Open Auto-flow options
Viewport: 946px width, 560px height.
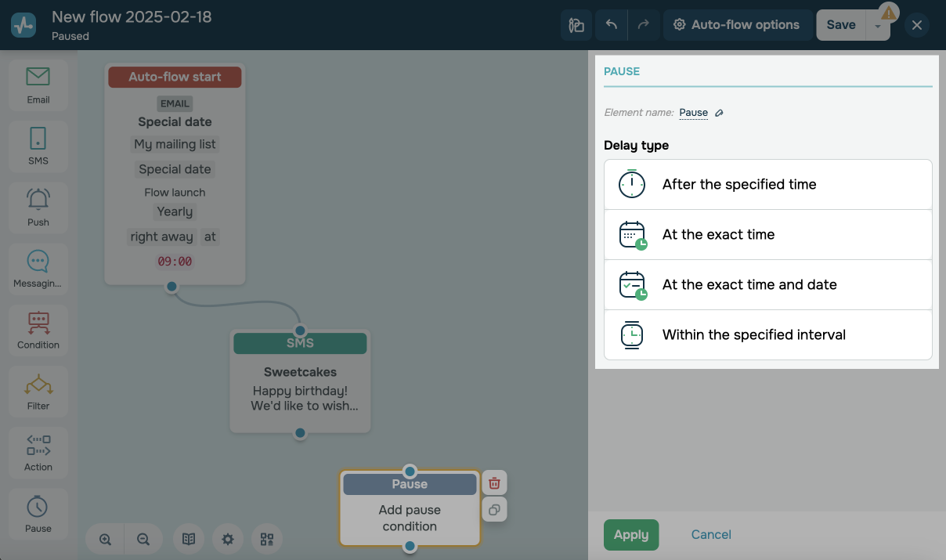(x=736, y=25)
